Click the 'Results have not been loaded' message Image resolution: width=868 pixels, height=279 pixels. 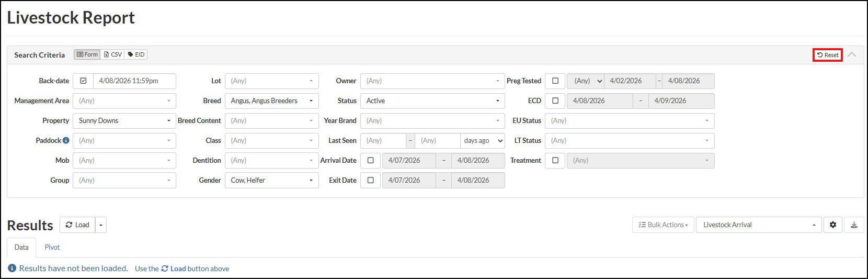[74, 268]
